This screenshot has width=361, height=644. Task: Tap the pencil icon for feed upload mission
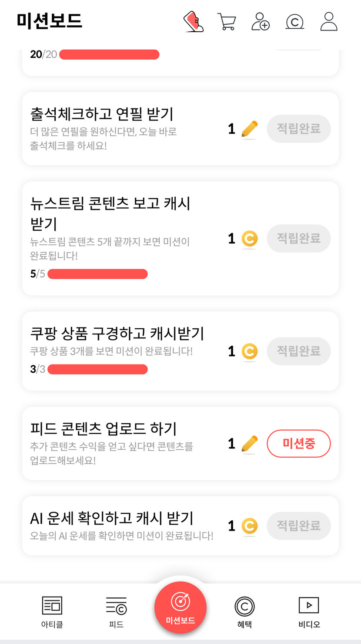[x=249, y=444]
